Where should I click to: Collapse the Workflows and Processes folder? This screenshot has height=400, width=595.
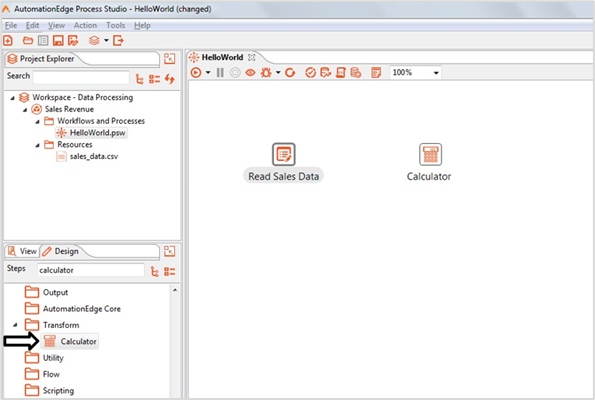38,121
